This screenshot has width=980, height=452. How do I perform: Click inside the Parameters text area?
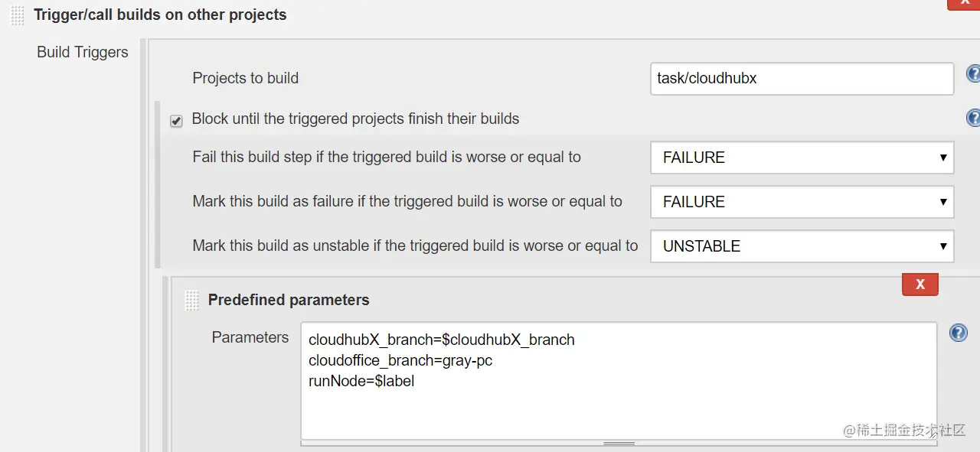618,398
